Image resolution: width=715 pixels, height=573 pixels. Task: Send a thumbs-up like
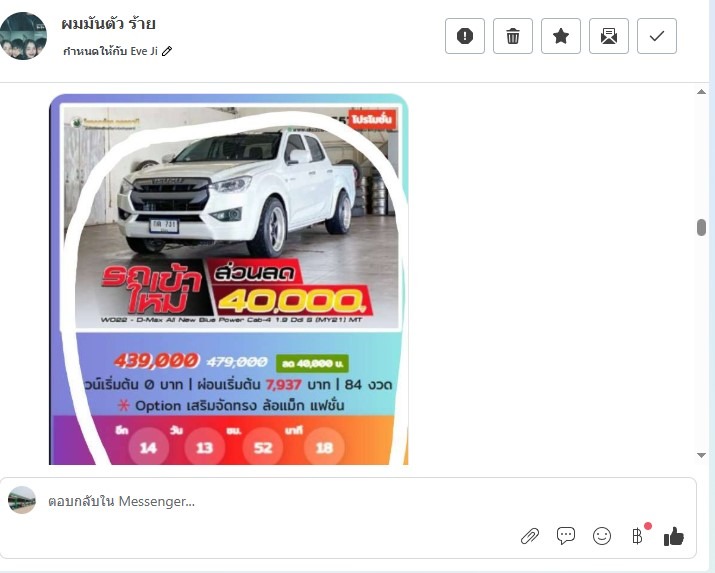click(x=674, y=536)
